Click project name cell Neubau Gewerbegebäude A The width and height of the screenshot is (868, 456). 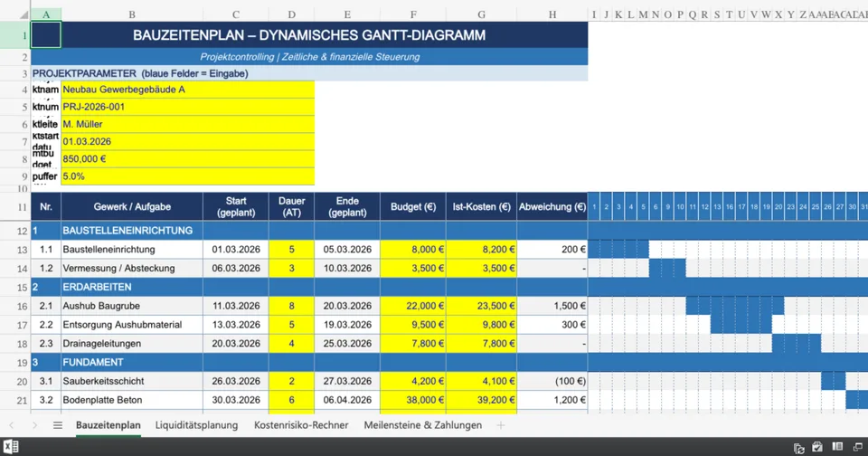[x=188, y=90]
